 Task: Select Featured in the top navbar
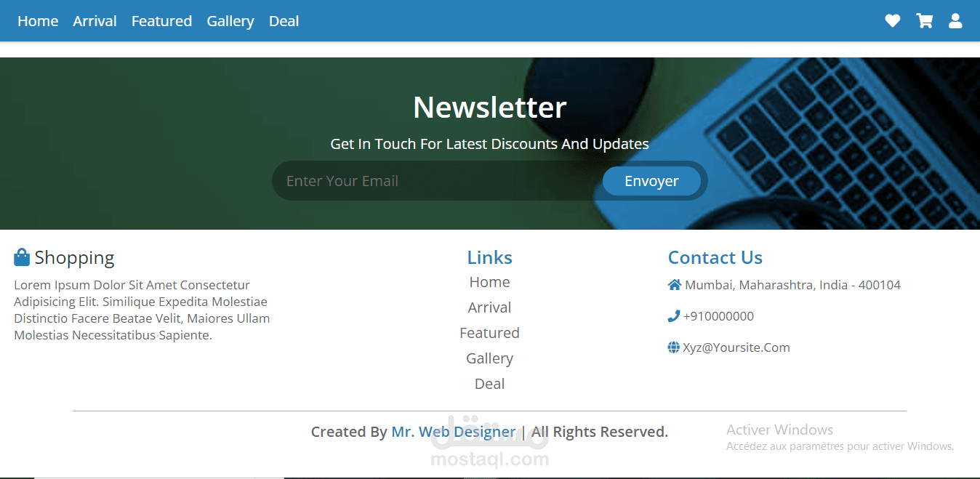(161, 21)
